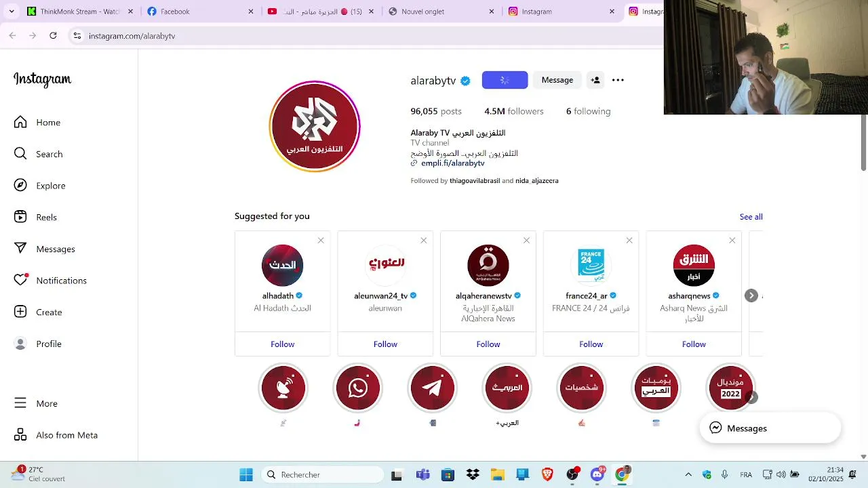The height and width of the screenshot is (488, 868).
Task: Open Instagram Home from sidebar
Action: coord(37,123)
